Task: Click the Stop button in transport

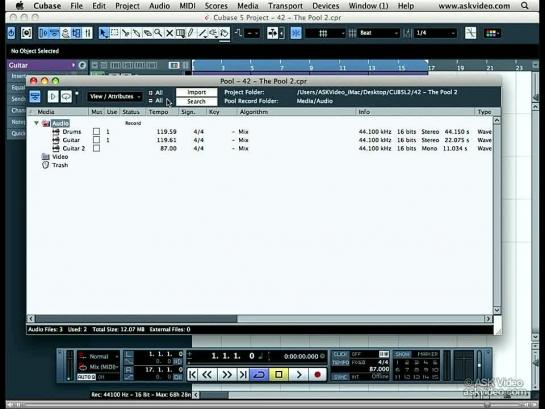Action: tap(278, 375)
